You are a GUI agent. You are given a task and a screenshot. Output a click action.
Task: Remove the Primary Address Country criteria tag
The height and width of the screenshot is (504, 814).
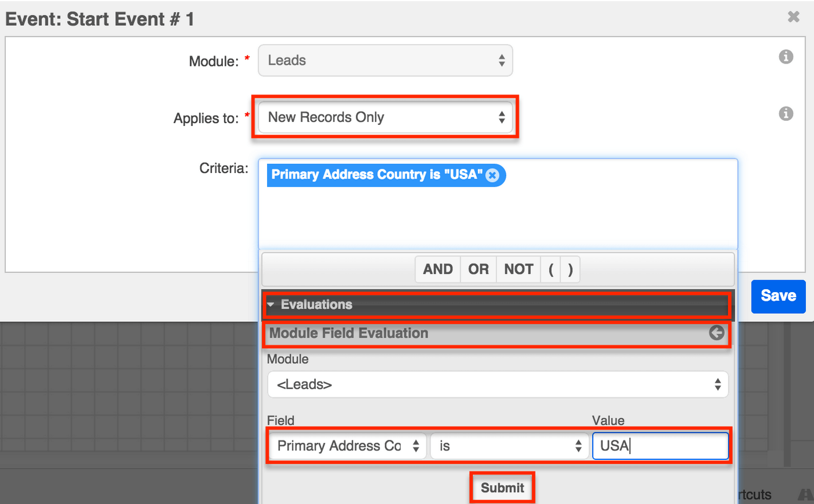[x=492, y=175]
